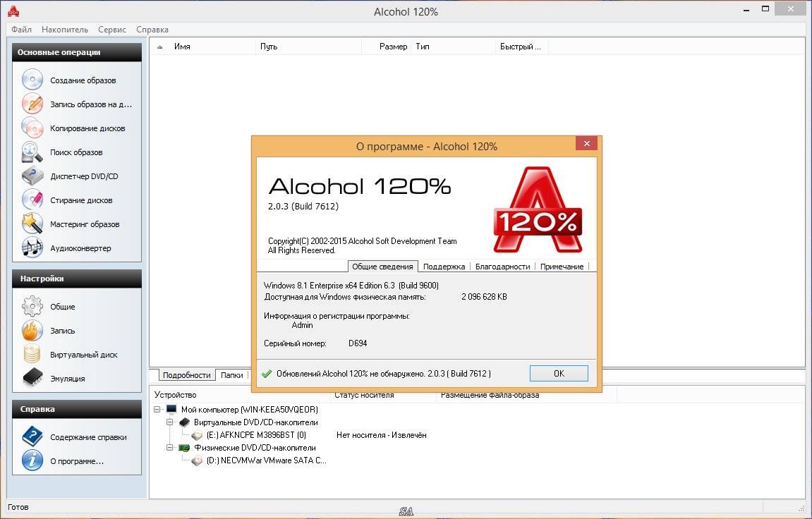
Task: Select the Подробности tab
Action: click(186, 375)
